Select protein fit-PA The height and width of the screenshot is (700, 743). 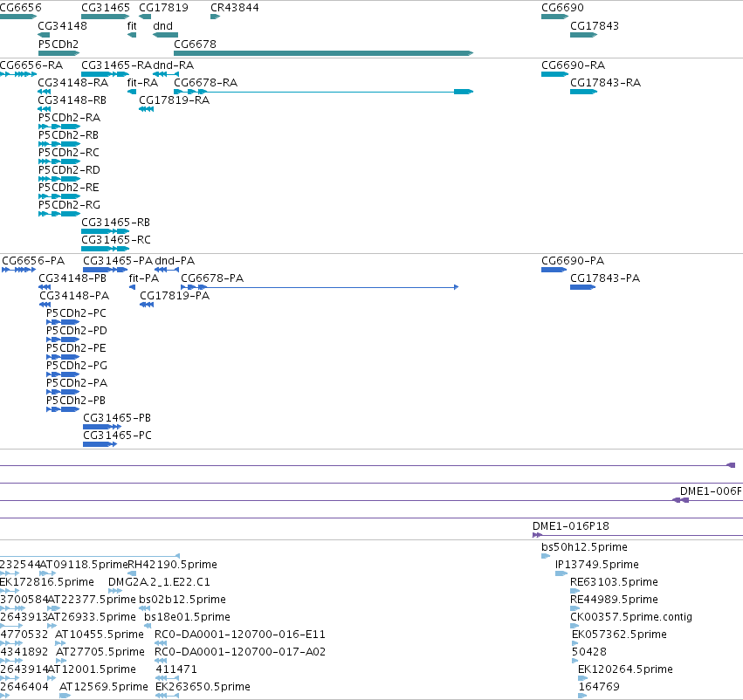(x=143, y=278)
